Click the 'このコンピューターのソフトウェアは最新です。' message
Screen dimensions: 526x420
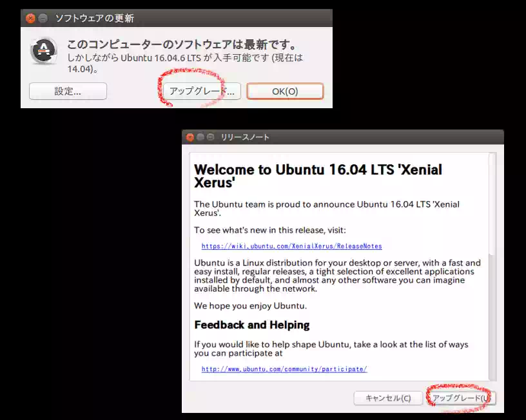tap(182, 44)
